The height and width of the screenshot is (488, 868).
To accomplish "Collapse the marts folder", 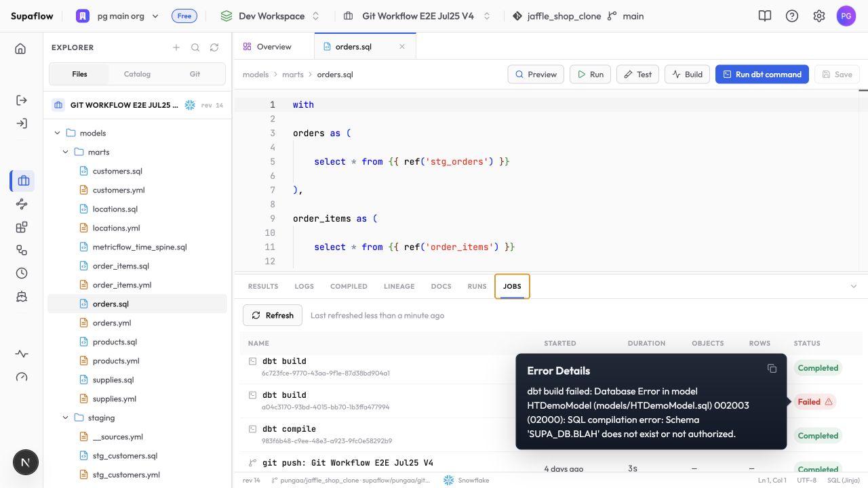I will [x=66, y=152].
